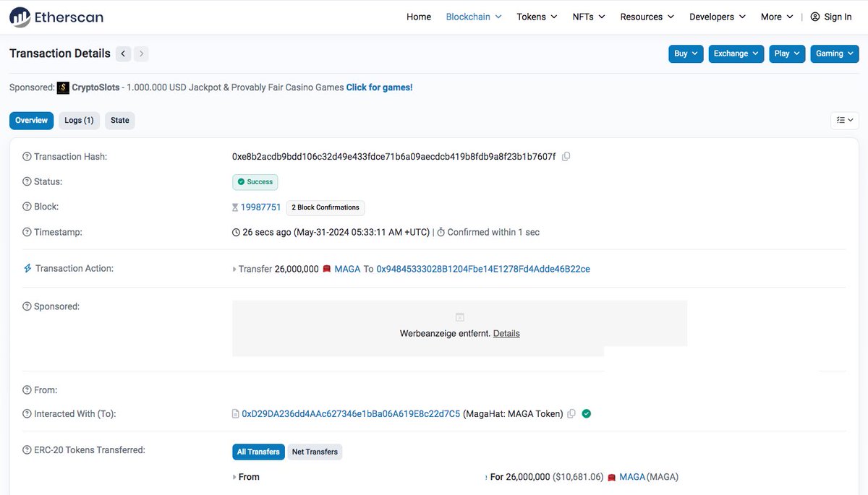Click the help icon beside Status

27,181
